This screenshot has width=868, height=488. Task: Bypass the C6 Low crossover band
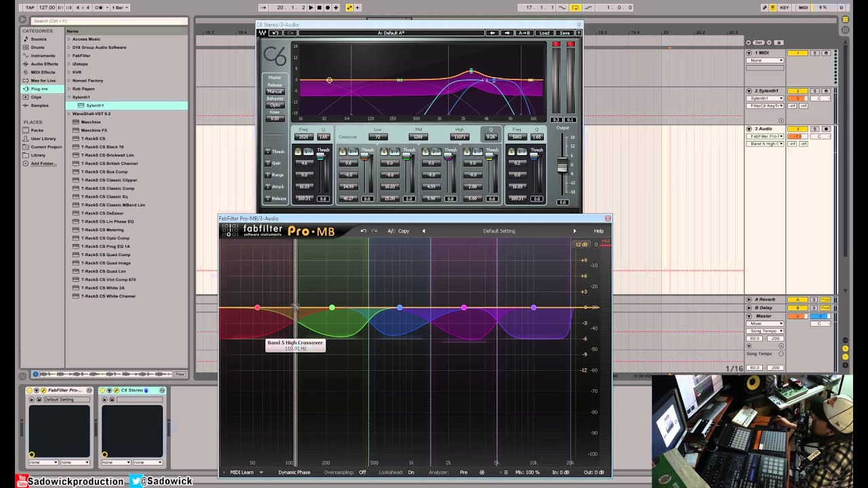click(353, 152)
